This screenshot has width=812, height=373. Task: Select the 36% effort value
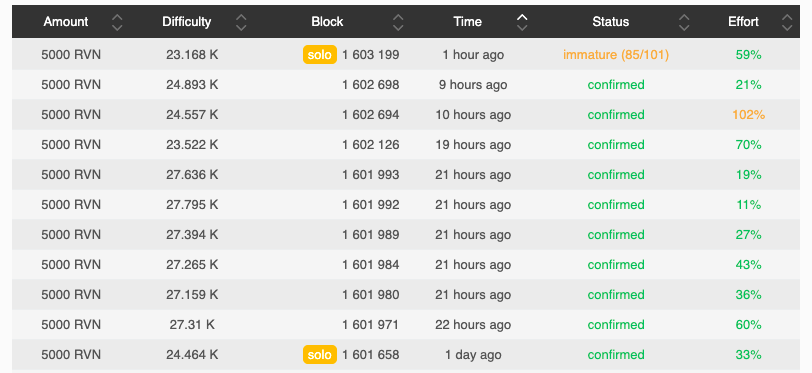[748, 295]
